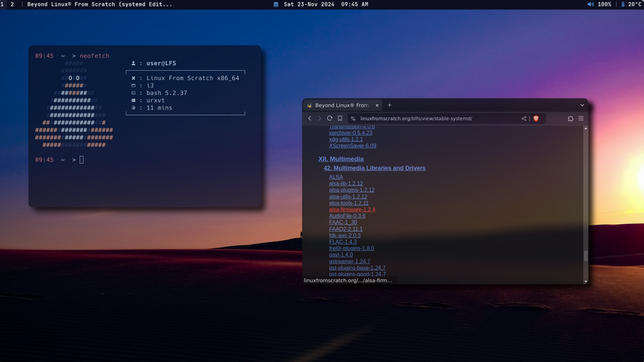The height and width of the screenshot is (362, 644).
Task: Open the tab search chevron dropdown
Action: tap(582, 105)
